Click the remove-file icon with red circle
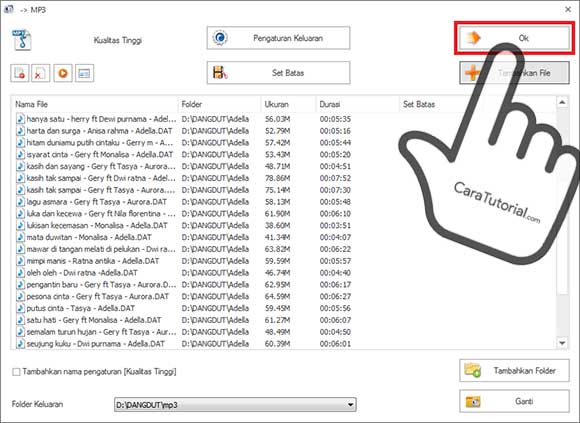 coord(20,73)
